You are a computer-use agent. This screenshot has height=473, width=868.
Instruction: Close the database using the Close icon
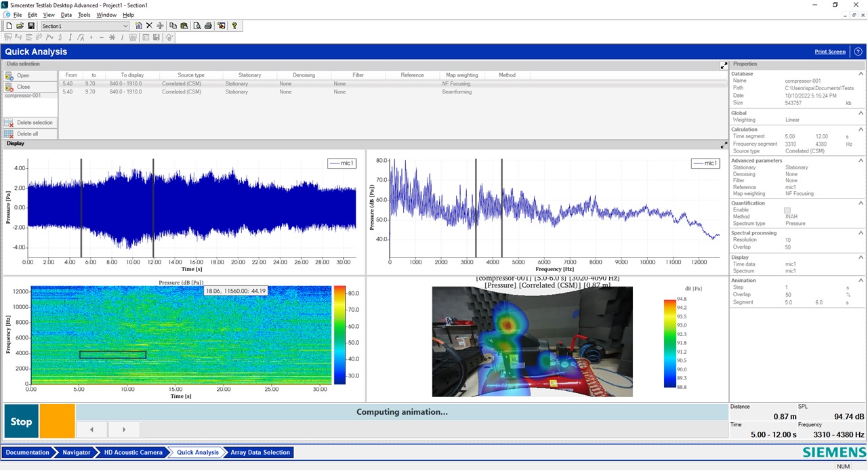9,87
